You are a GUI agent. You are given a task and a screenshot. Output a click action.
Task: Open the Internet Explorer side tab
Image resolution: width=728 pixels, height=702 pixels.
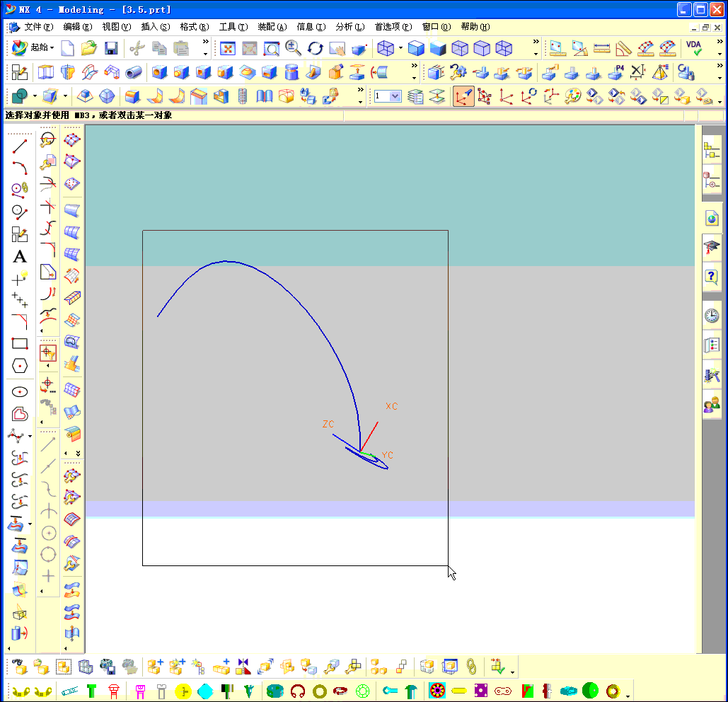(x=712, y=218)
